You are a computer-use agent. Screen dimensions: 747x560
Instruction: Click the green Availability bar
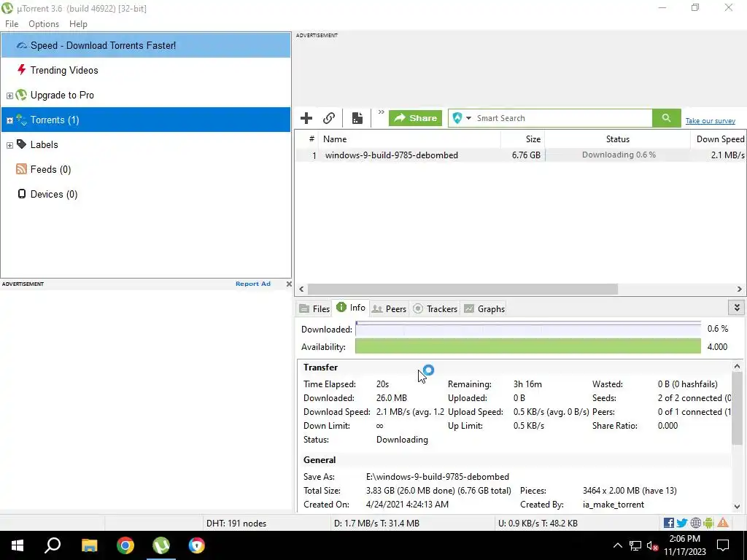coord(528,346)
